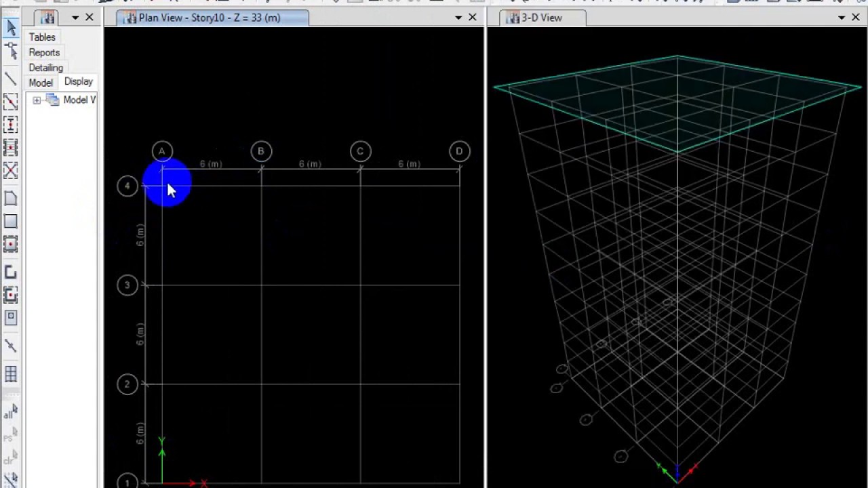Click the 6 (m) dimension between A and B

211,164
